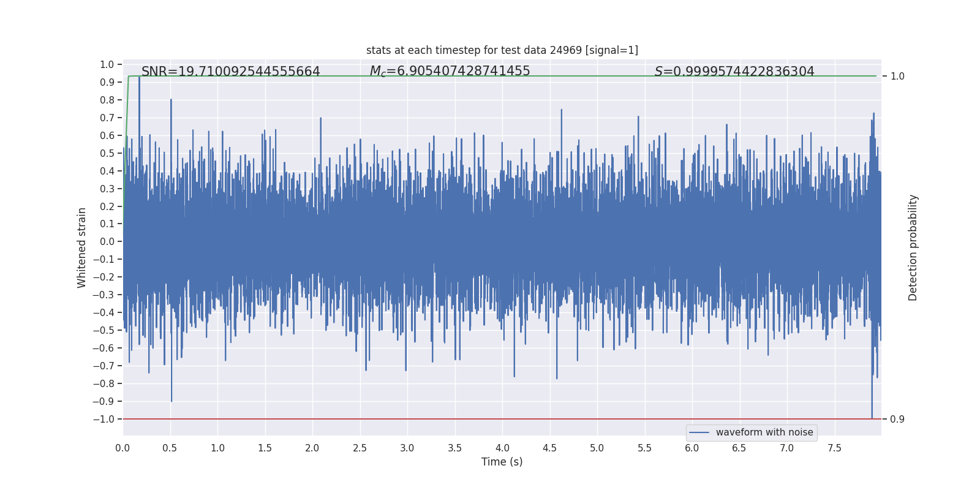Click the 1.0 label on detection probability axis
980x490 pixels.
coord(897,77)
